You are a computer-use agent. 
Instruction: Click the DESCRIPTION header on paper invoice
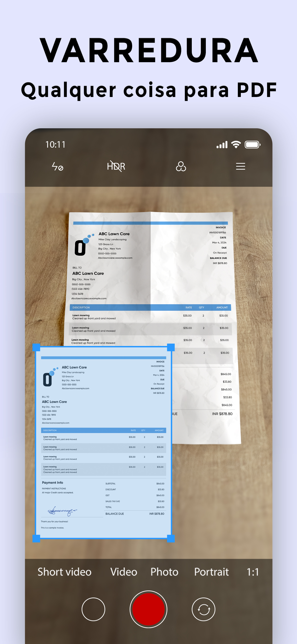pyautogui.click(x=81, y=307)
